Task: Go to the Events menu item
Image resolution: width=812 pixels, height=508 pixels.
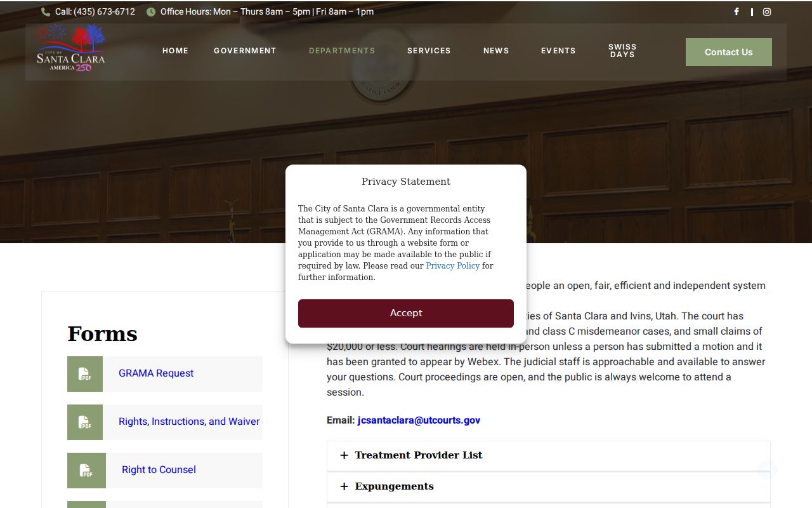Action: point(558,51)
